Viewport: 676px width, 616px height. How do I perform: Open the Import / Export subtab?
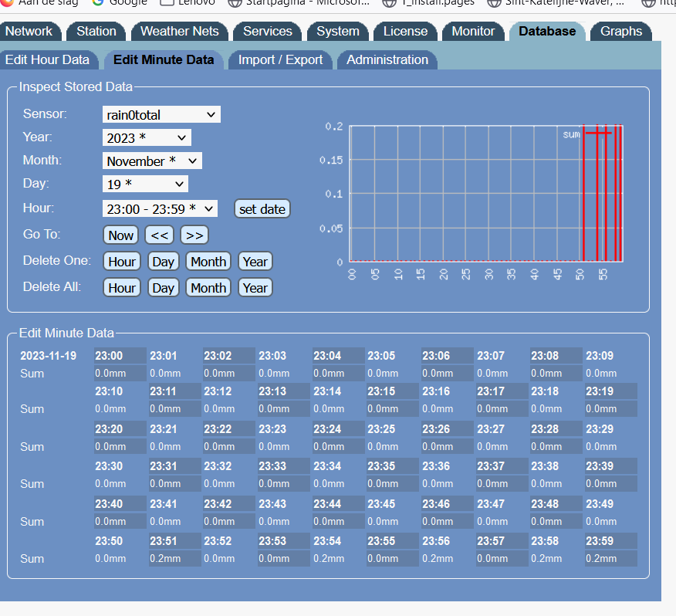pos(279,60)
